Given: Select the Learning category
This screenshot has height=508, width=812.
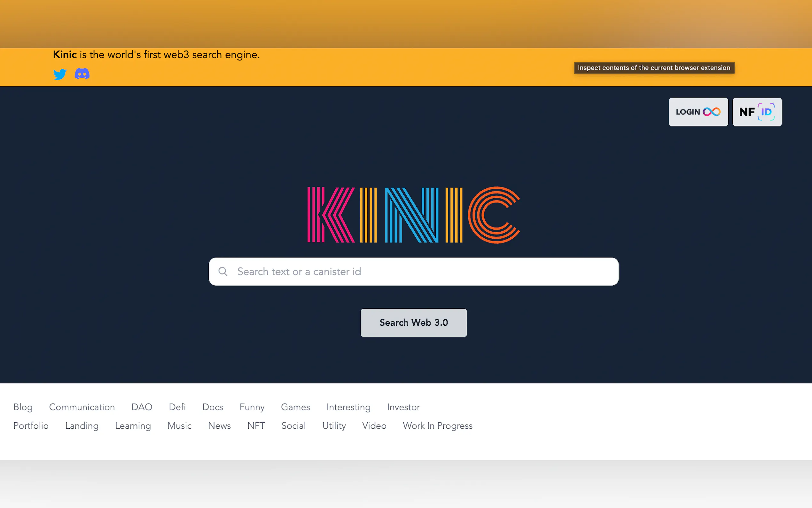Looking at the screenshot, I should coord(133,426).
